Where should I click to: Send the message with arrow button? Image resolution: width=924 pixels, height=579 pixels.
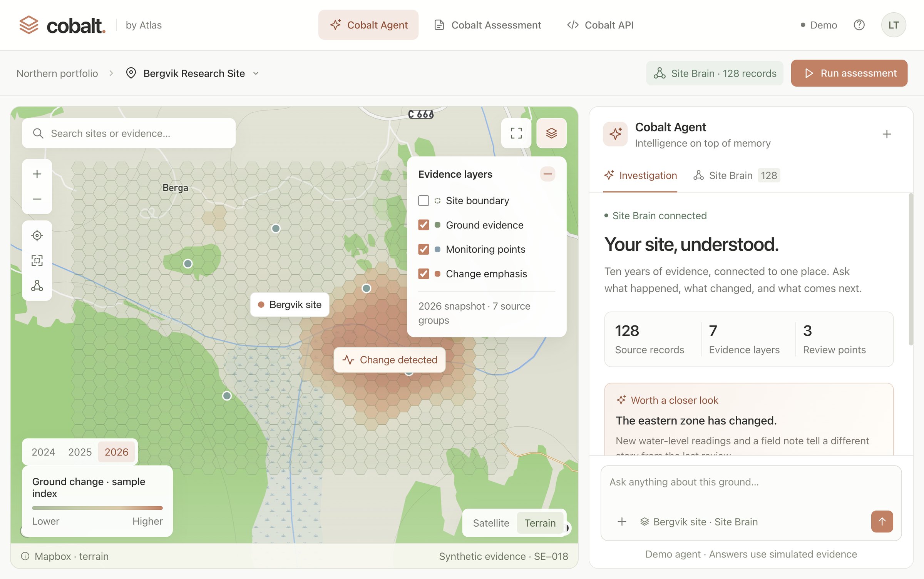click(882, 522)
